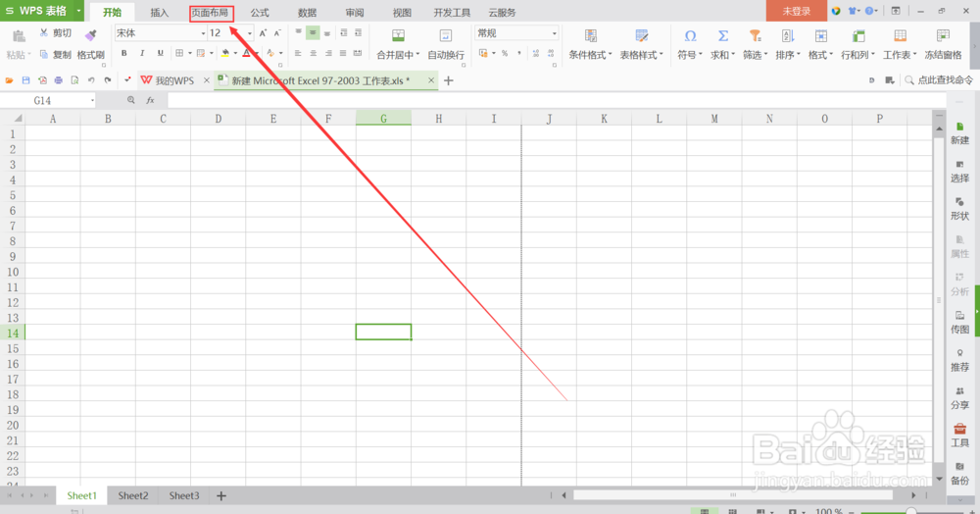Image resolution: width=980 pixels, height=514 pixels.
Task: Click the Conditional Formatting (条件格式) icon
Action: tap(591, 35)
